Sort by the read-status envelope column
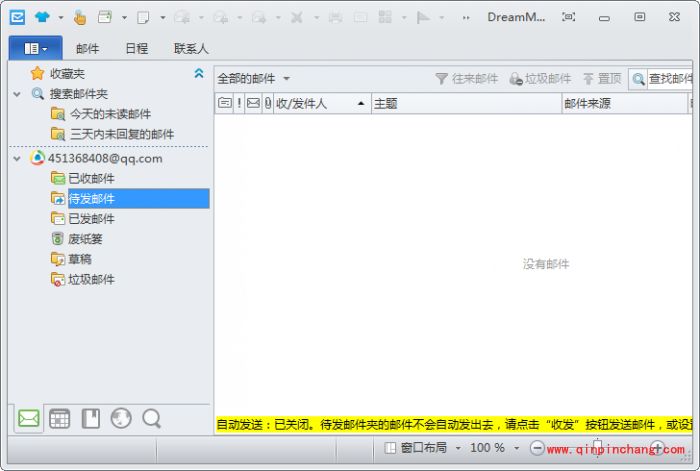The height and width of the screenshot is (471, 700). (253, 104)
